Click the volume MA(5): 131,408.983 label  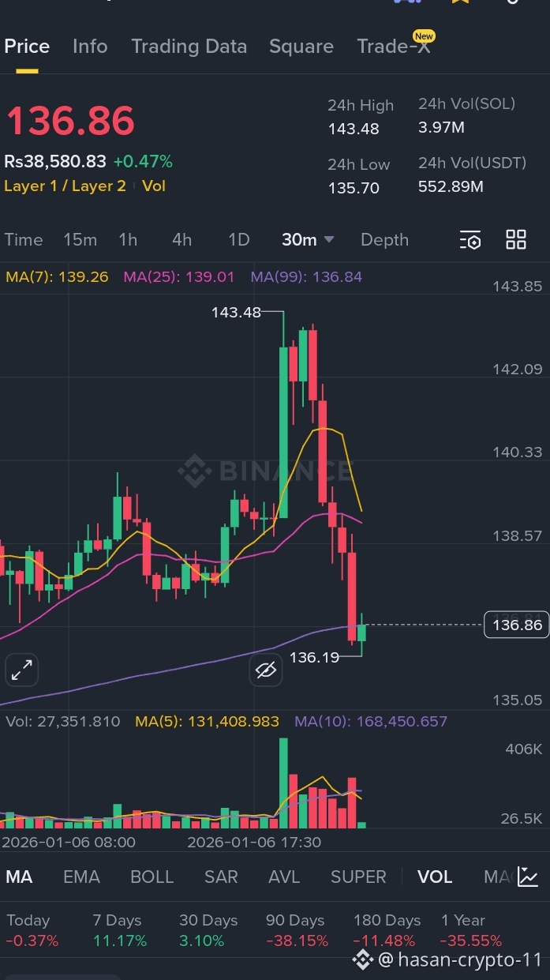[207, 721]
